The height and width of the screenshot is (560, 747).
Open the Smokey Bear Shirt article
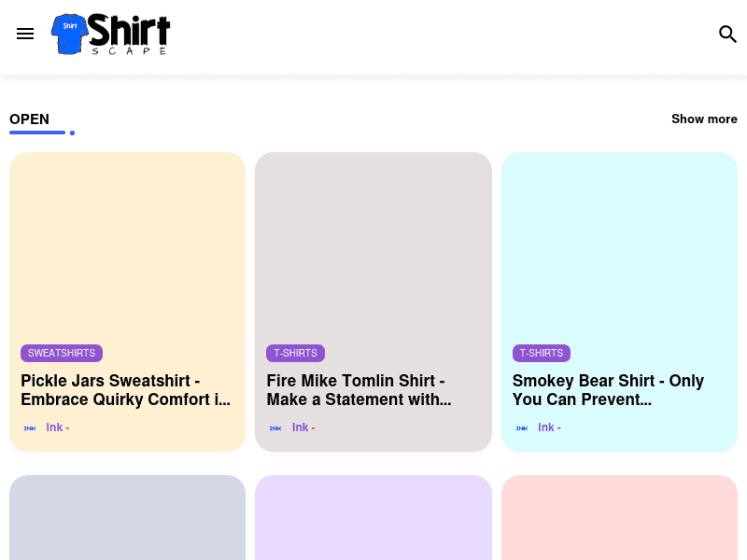608,390
